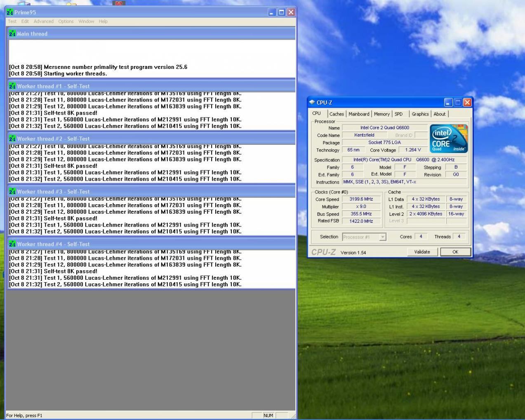This screenshot has height=420, width=525.
Task: Click the Level 2 cache value 2 x 4096 KBytes
Action: tap(426, 214)
